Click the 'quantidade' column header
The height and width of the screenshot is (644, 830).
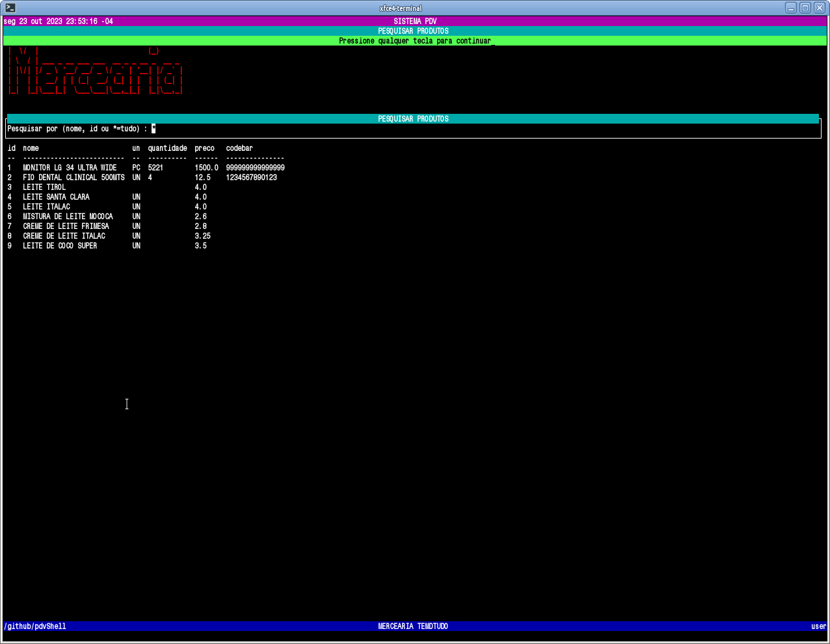click(167, 148)
